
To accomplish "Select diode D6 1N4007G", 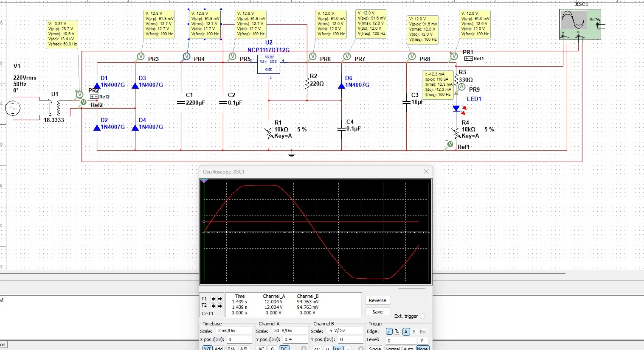I will point(342,85).
